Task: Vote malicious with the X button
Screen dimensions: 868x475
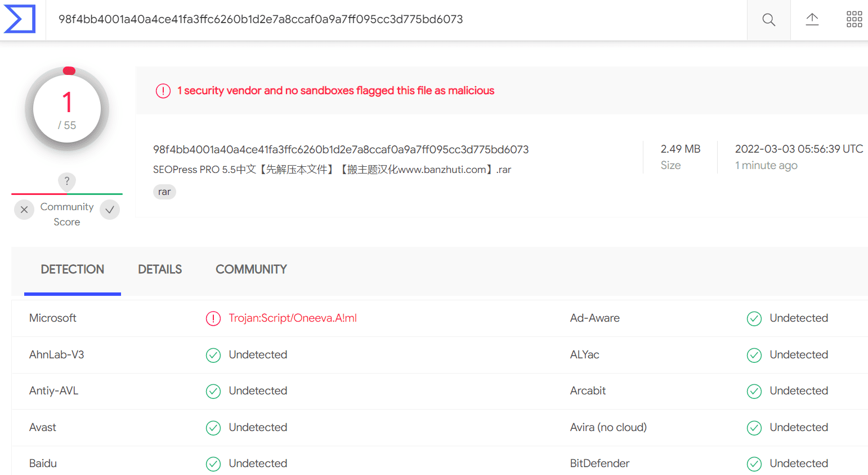Action: 24,210
